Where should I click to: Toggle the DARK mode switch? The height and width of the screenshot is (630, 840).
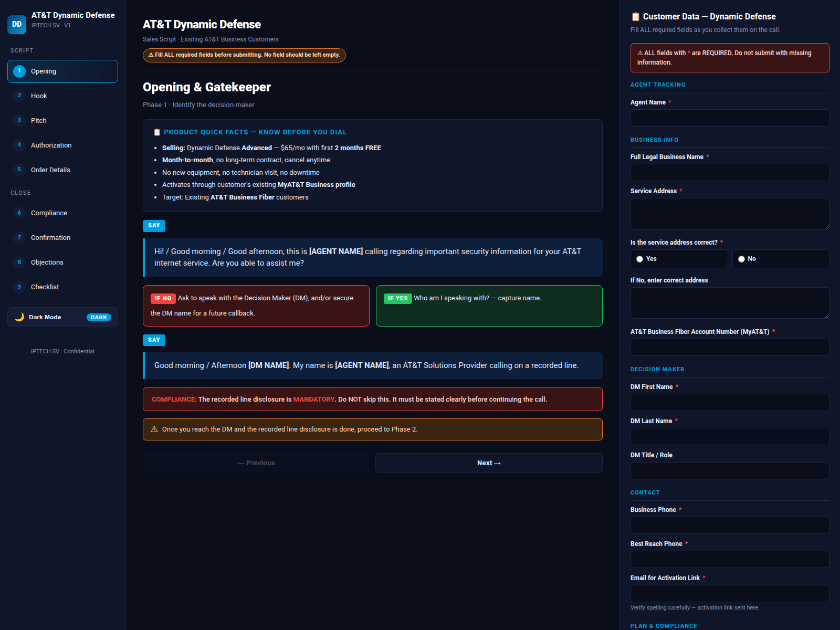pyautogui.click(x=99, y=317)
